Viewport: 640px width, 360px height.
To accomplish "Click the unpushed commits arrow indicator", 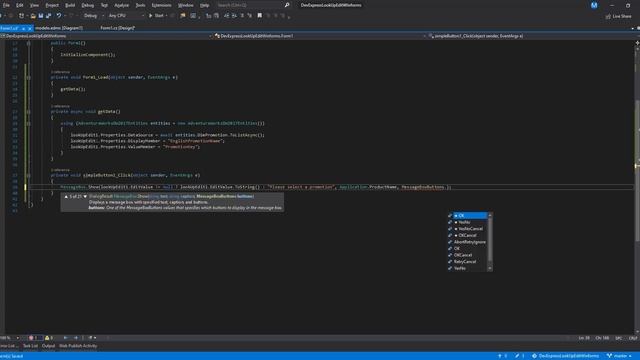I will point(502,356).
